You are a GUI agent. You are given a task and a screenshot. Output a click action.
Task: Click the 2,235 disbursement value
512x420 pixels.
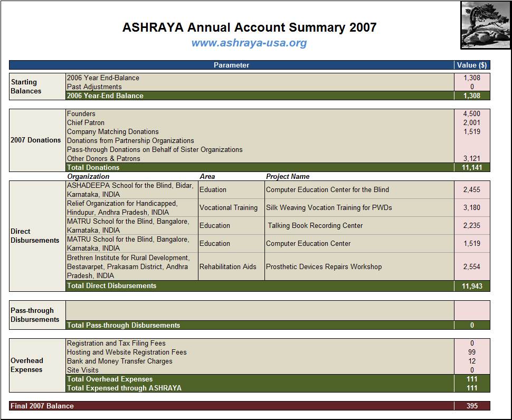point(472,225)
